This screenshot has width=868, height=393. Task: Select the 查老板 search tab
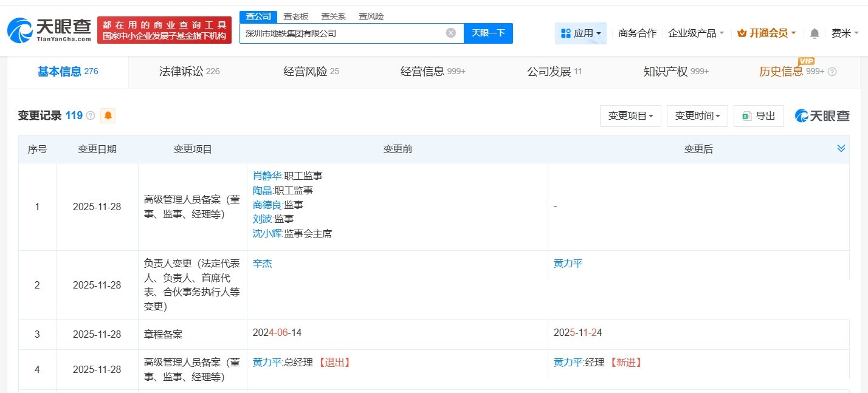click(x=296, y=16)
